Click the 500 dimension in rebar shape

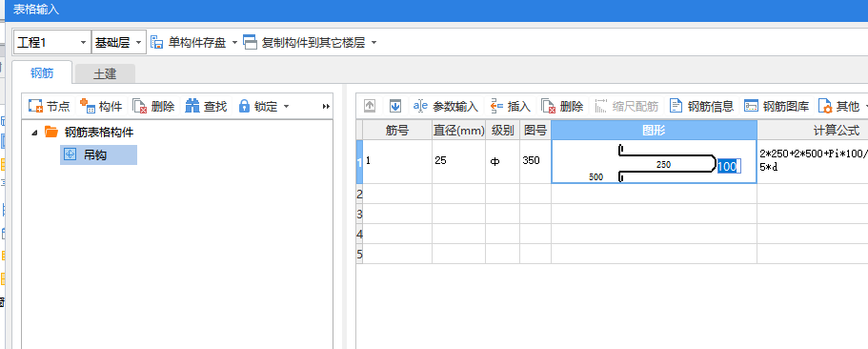(596, 177)
